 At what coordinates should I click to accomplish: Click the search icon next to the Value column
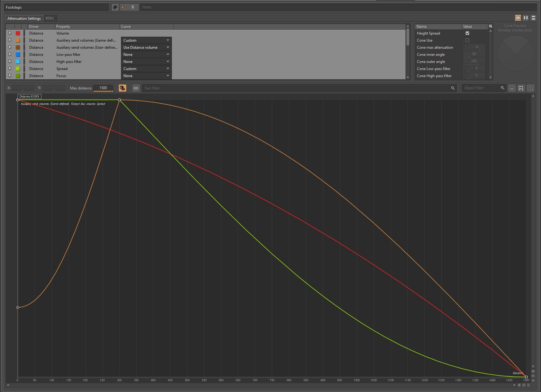point(490,26)
